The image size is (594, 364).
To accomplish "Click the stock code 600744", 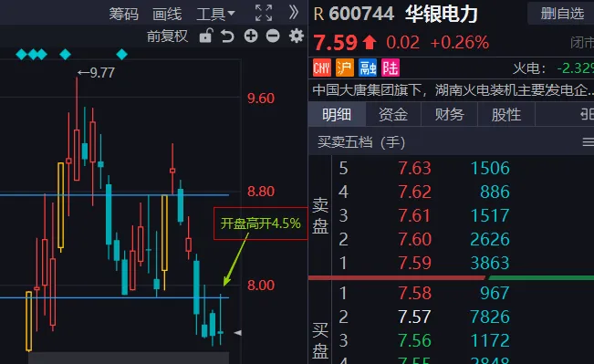I will pos(361,14).
